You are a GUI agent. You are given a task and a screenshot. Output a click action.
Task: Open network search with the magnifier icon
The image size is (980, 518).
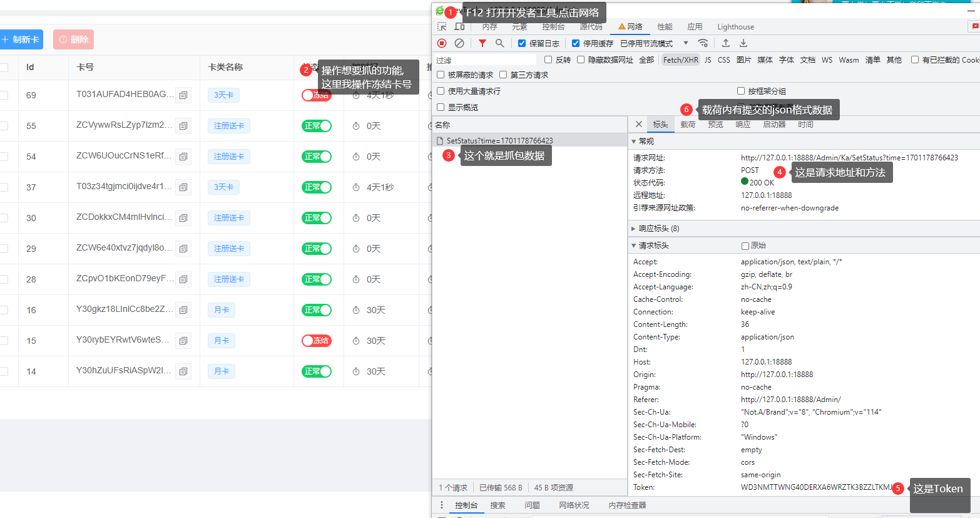pos(499,43)
